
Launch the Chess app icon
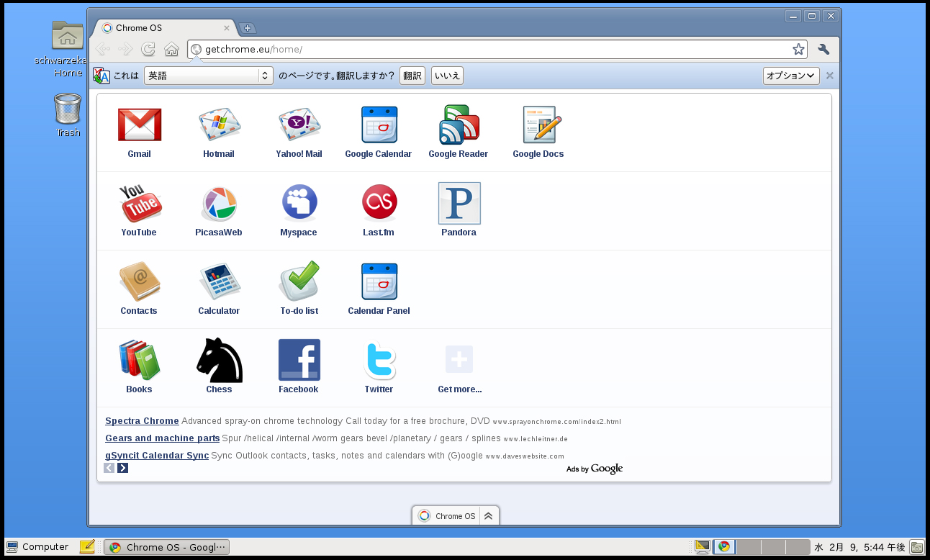(x=220, y=360)
